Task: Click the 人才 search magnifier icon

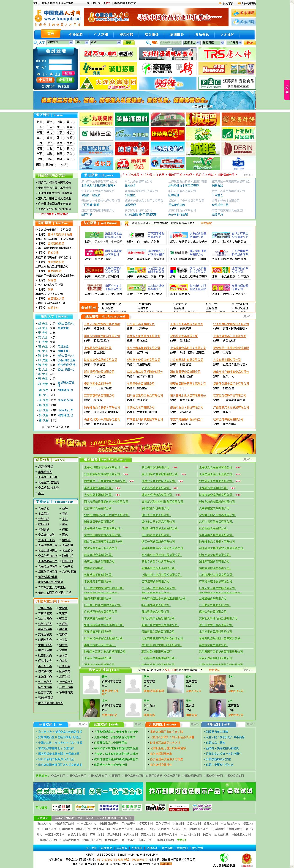Action: (36, 42)
